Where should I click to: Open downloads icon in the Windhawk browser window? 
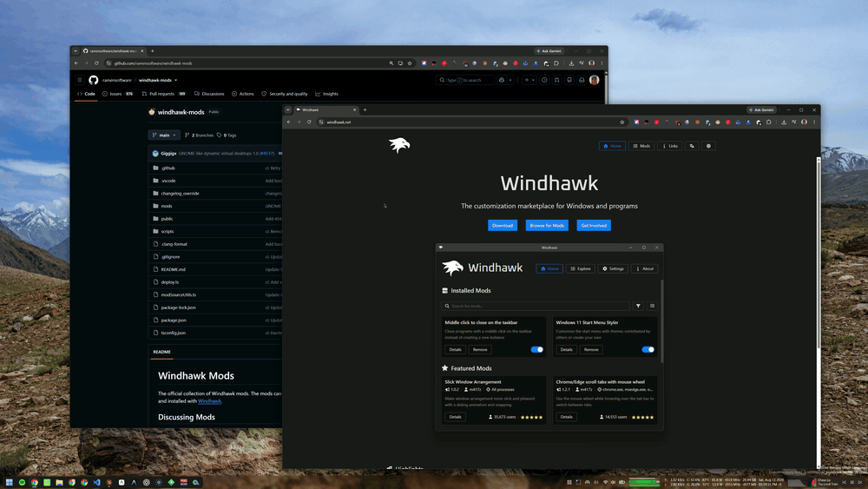[x=784, y=122]
